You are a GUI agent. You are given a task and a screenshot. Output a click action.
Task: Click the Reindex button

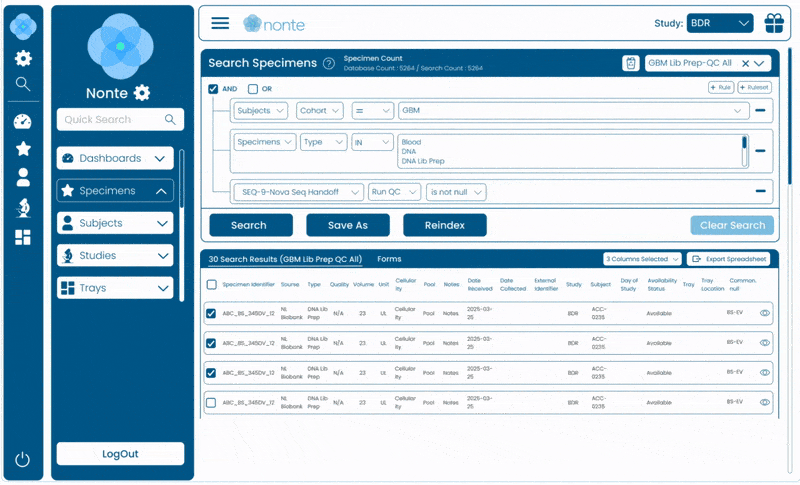coord(444,225)
